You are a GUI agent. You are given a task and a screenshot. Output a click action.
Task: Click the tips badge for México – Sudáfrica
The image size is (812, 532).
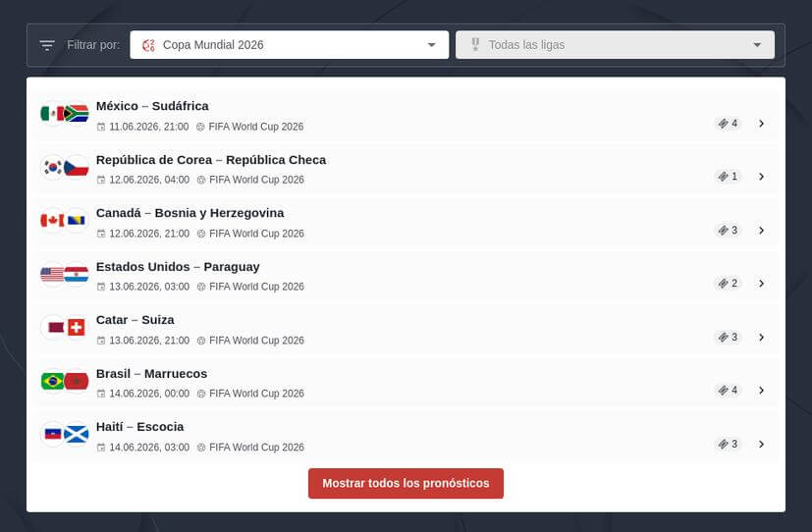tap(728, 123)
